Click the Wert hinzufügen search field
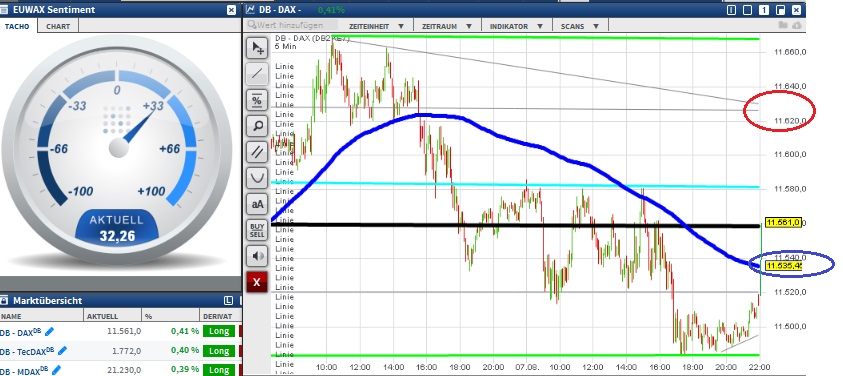 coord(292,25)
